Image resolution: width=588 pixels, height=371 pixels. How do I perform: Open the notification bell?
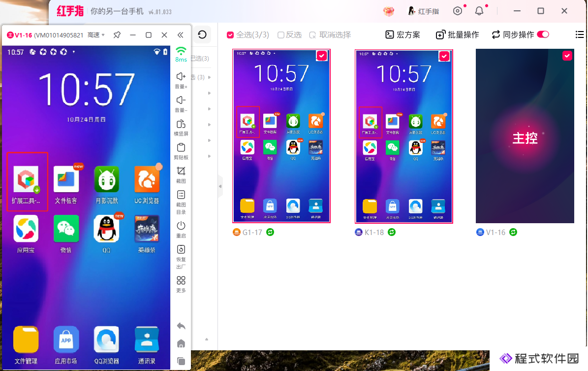[x=479, y=11]
